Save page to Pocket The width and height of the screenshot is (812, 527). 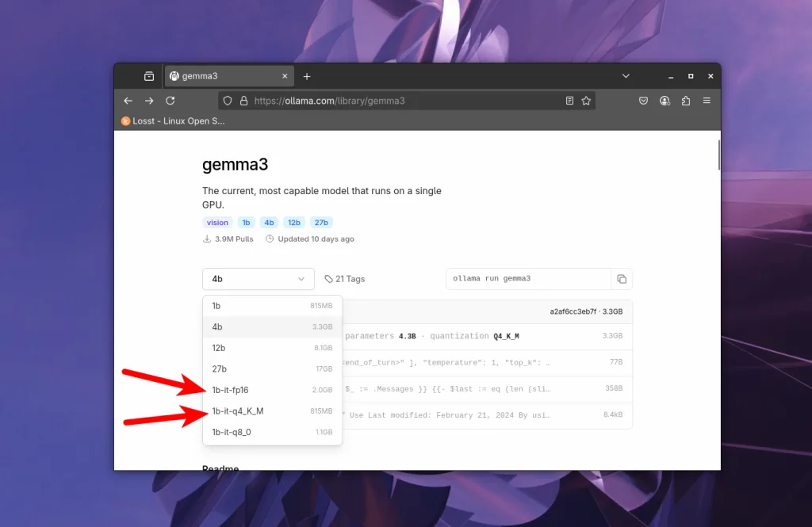[x=643, y=101]
